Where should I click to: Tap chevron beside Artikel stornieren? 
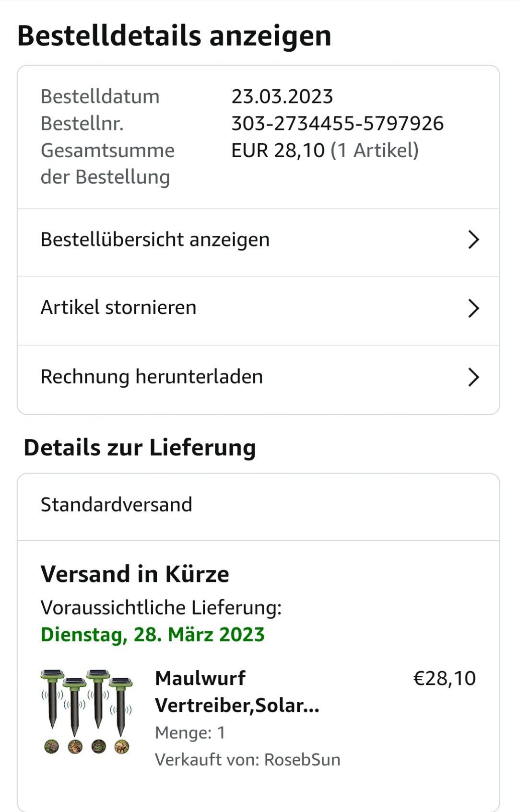coord(473,308)
